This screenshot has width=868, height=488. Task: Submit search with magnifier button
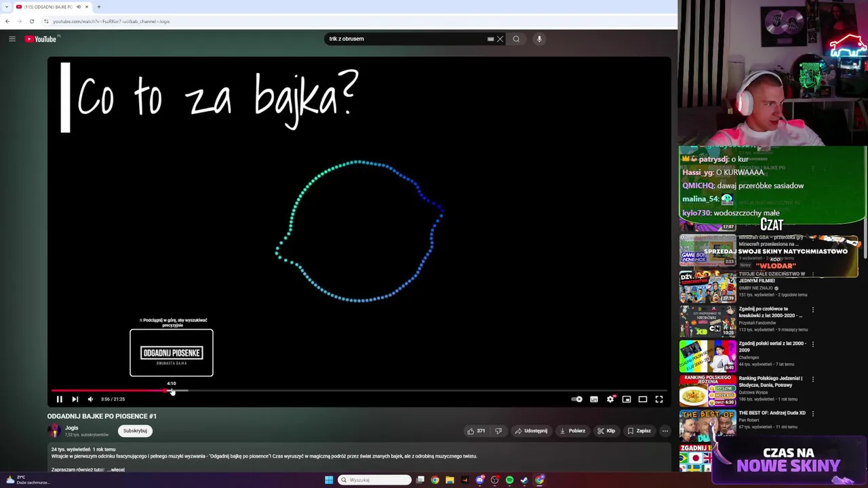(516, 39)
